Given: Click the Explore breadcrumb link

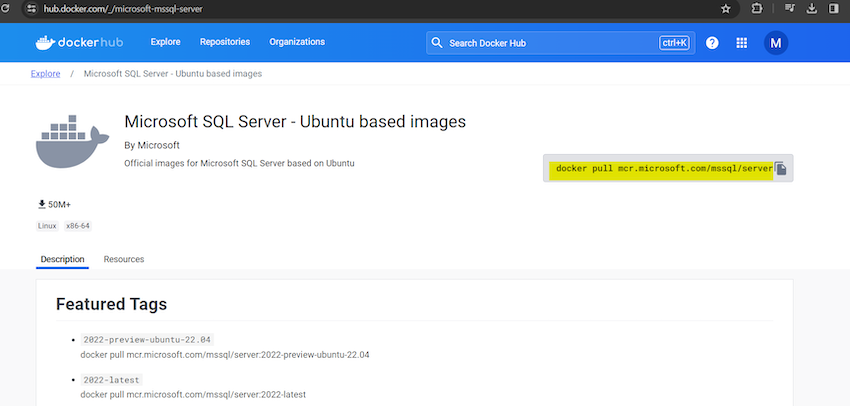Looking at the screenshot, I should pyautogui.click(x=46, y=74).
